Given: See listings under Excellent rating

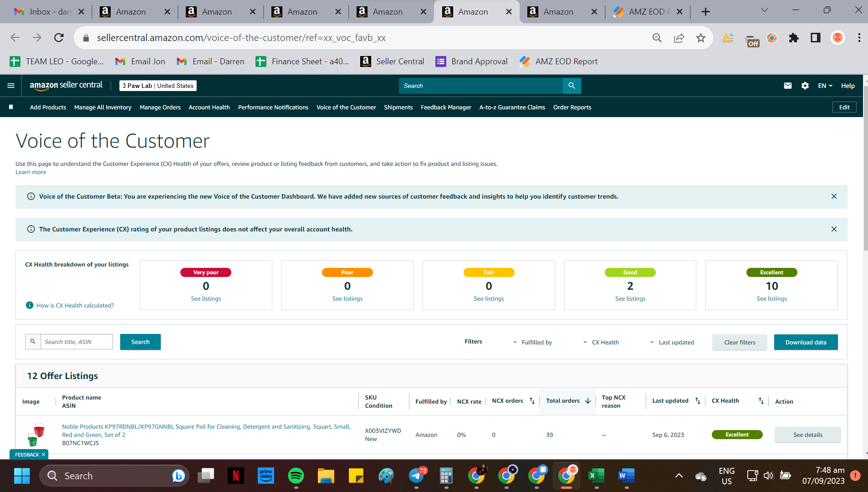Looking at the screenshot, I should click(771, 299).
